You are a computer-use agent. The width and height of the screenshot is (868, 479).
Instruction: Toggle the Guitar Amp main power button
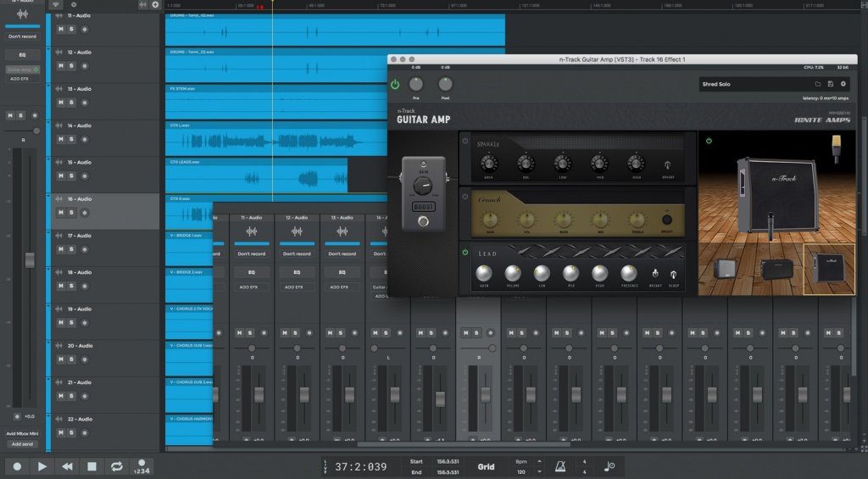point(395,84)
